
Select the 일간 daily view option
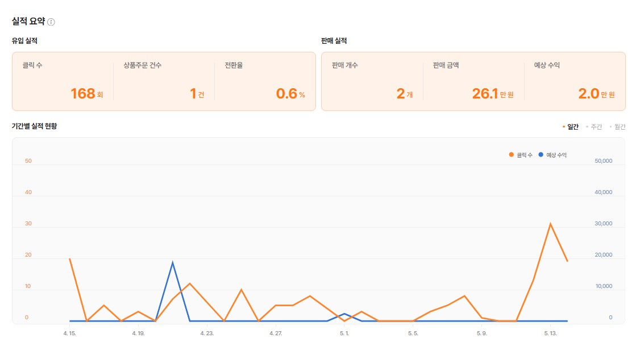click(571, 127)
